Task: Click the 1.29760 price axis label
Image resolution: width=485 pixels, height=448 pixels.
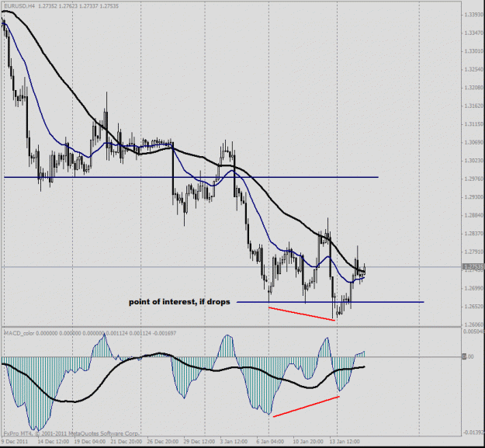Action: (474, 179)
